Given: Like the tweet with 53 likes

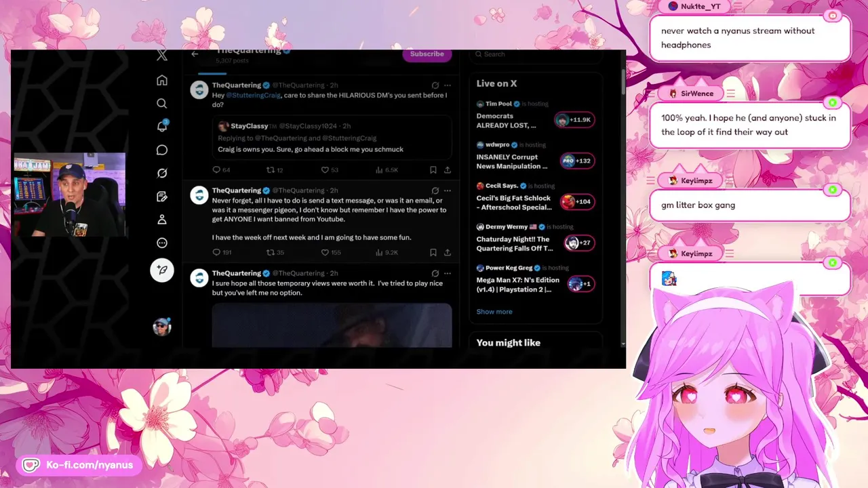Looking at the screenshot, I should 330,170.
